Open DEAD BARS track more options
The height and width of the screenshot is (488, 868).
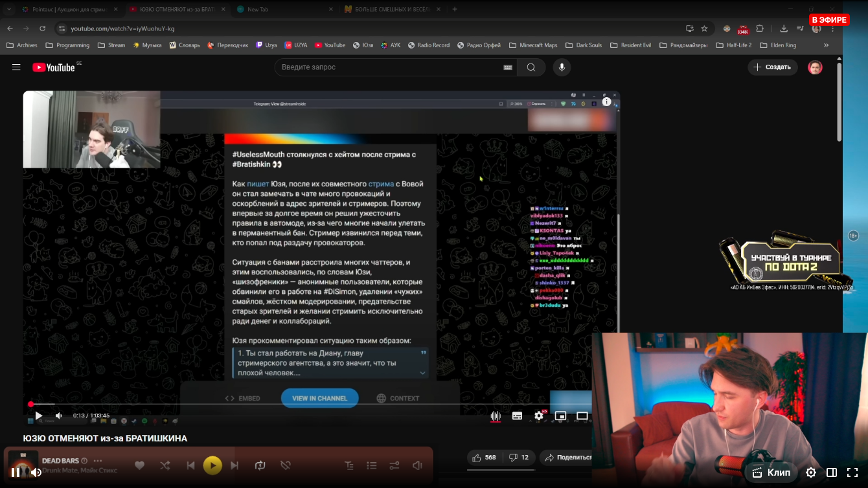click(x=98, y=461)
